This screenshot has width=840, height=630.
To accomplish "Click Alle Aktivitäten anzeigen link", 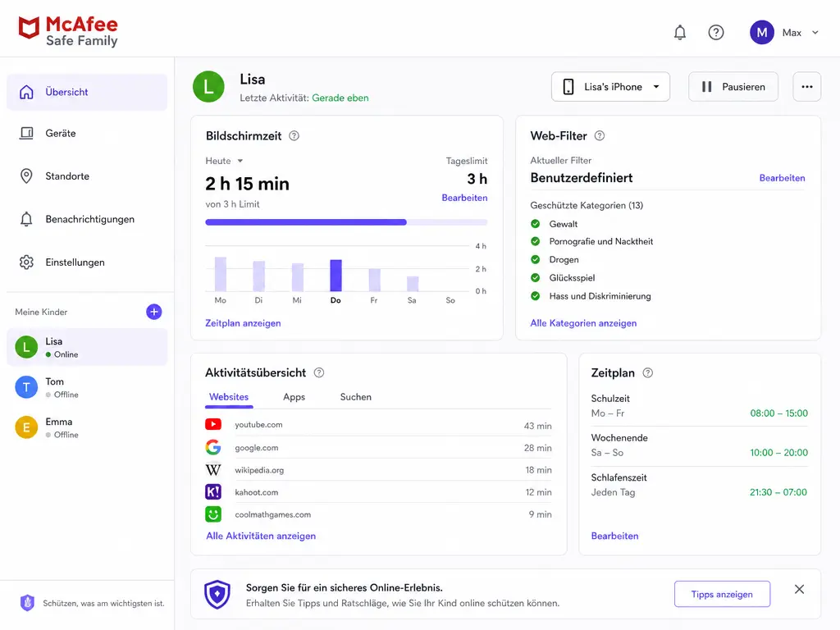I will pyautogui.click(x=261, y=536).
